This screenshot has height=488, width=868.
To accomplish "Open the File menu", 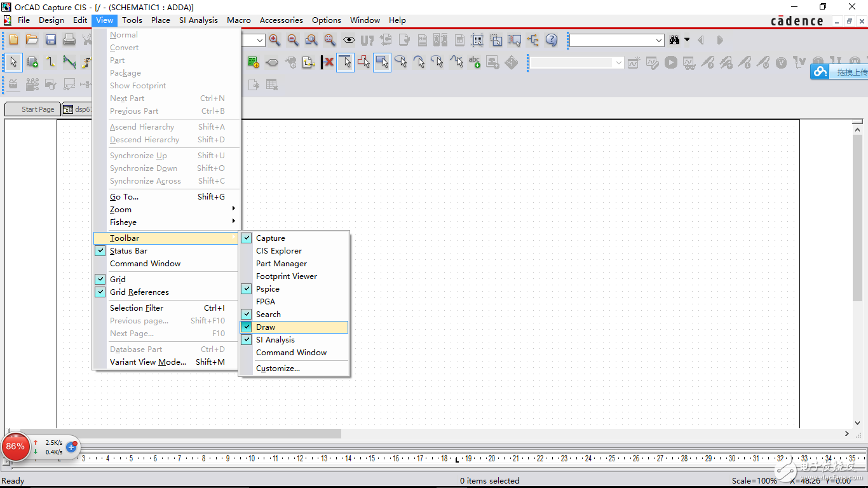I will (24, 20).
